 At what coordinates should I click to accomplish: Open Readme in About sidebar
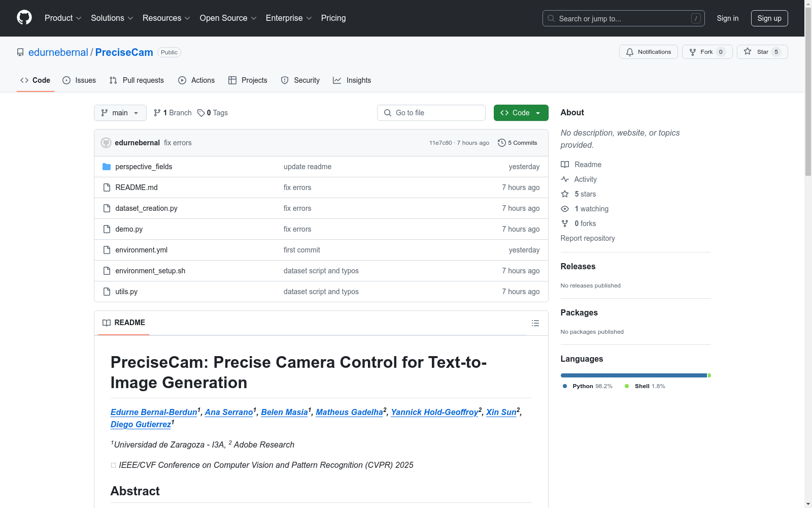(581, 165)
